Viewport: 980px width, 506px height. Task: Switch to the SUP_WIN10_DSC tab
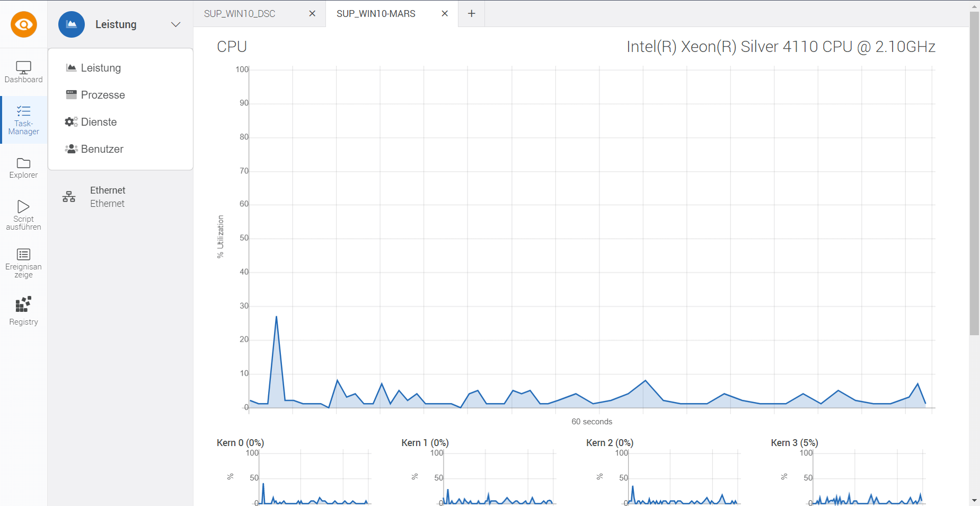(240, 14)
